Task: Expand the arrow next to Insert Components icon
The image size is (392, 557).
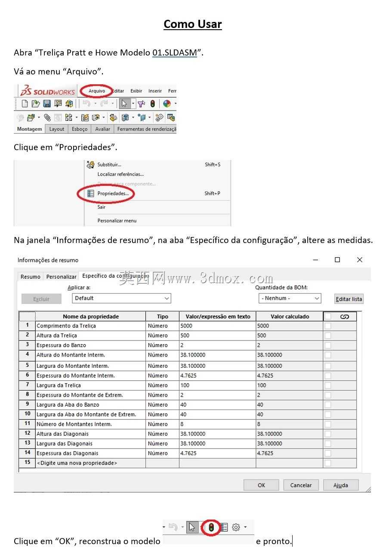Action: (39, 117)
